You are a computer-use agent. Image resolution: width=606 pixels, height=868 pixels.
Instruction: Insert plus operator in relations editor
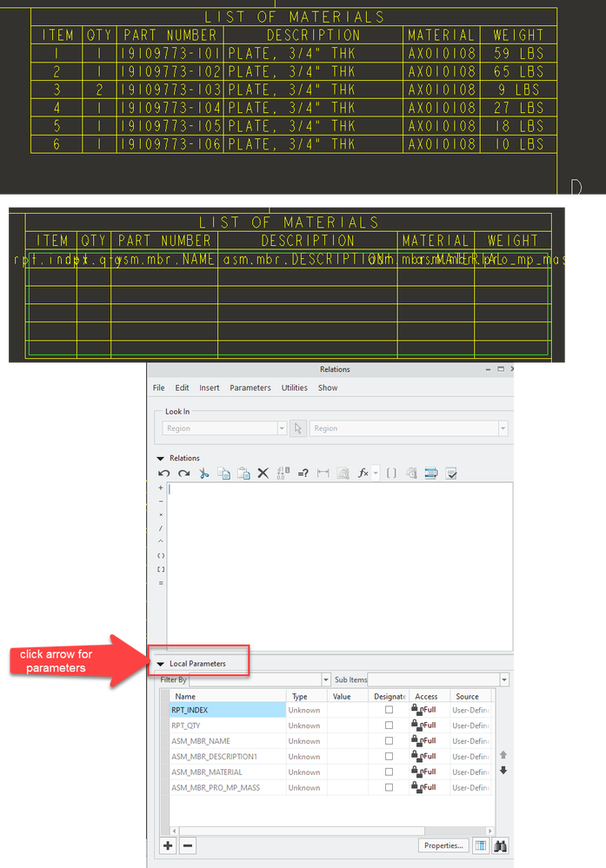(x=161, y=487)
